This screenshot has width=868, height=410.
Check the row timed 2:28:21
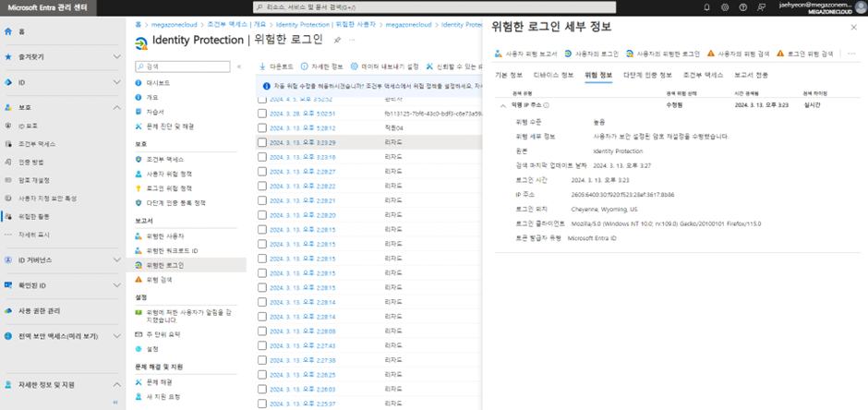262,200
